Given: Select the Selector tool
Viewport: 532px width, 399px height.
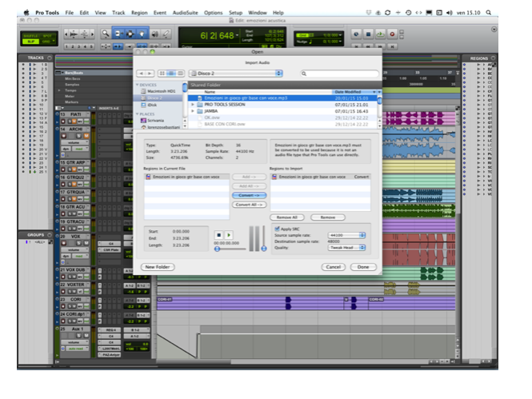Looking at the screenshot, I should pyautogui.click(x=130, y=34).
